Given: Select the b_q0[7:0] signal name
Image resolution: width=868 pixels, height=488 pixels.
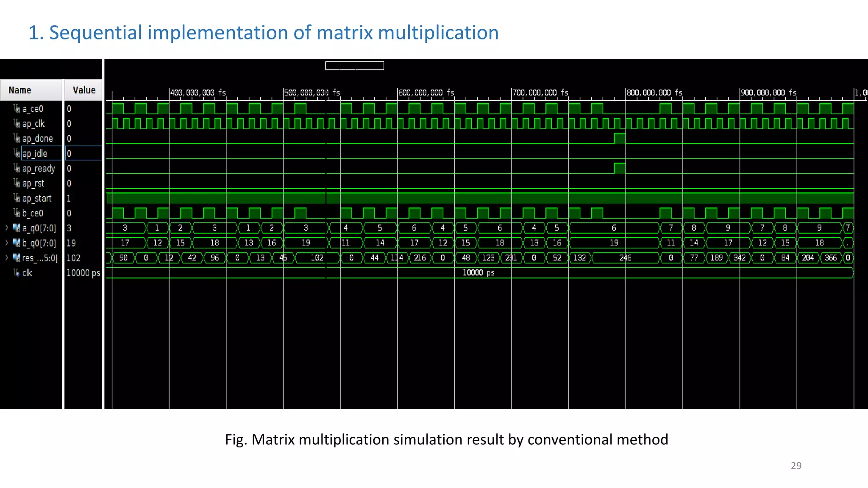Looking at the screenshot, I should [x=39, y=243].
